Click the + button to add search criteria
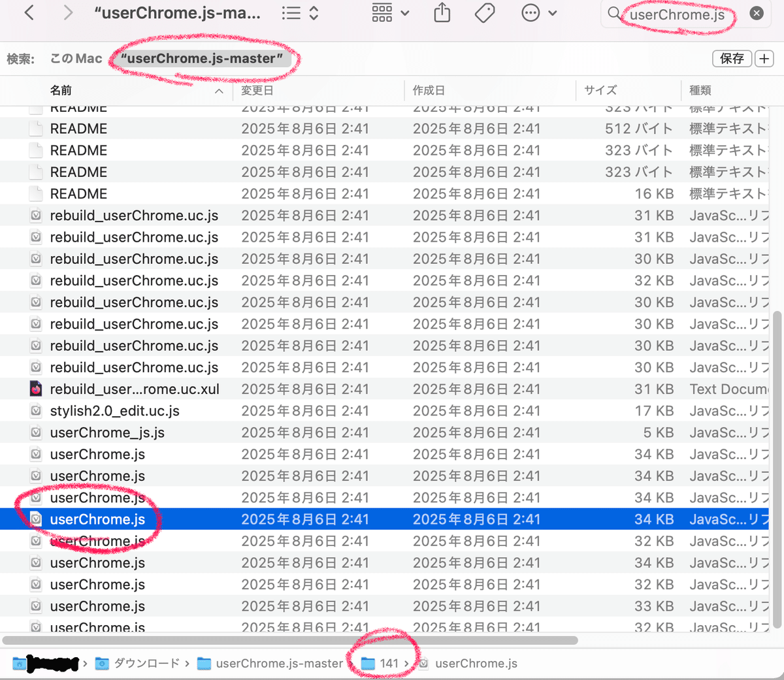 point(764,58)
